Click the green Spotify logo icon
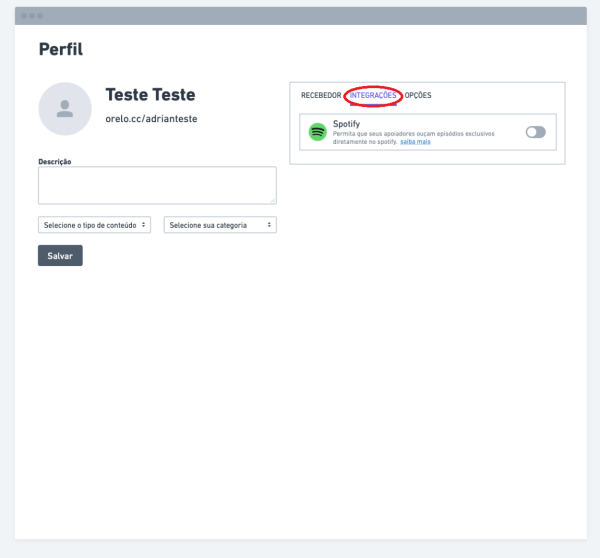600x558 pixels. point(318,132)
